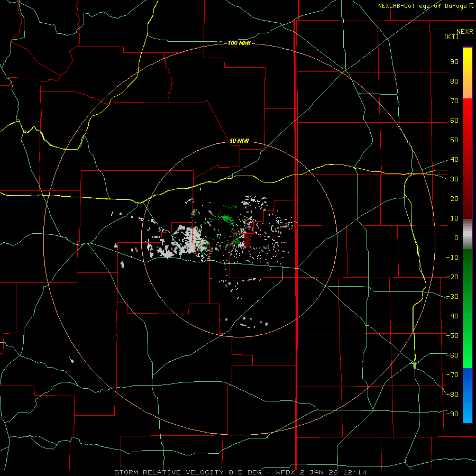Screen dimensions: 476x476
Task: Click the -20 value on the velocity scale
Action: [x=452, y=277]
